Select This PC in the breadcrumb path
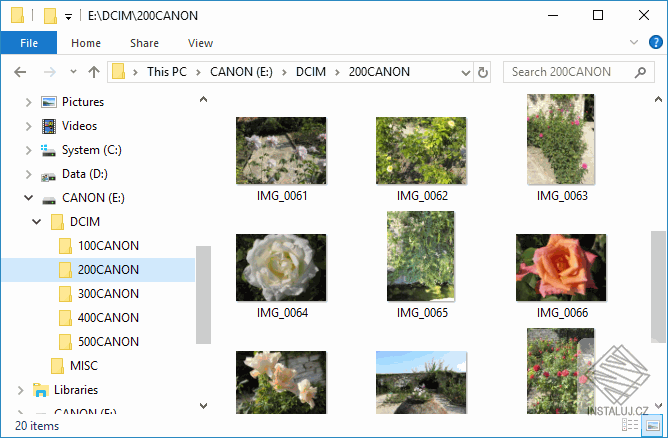The image size is (668, 438). coord(167,72)
